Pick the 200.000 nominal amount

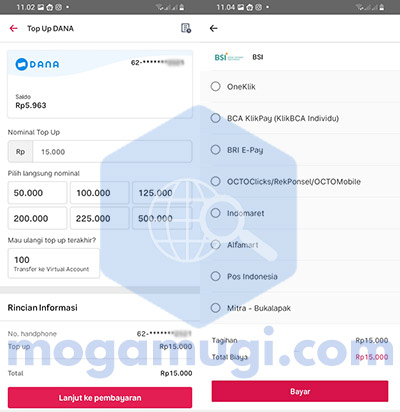(37, 218)
